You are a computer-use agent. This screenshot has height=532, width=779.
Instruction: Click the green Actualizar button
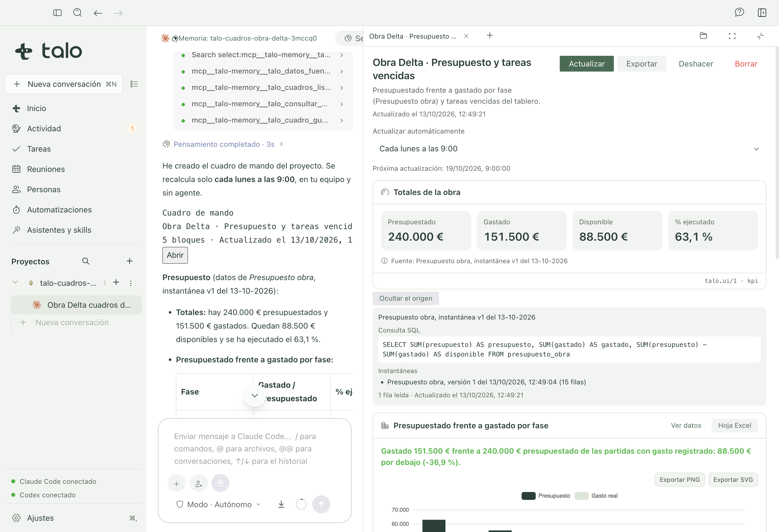pos(587,64)
